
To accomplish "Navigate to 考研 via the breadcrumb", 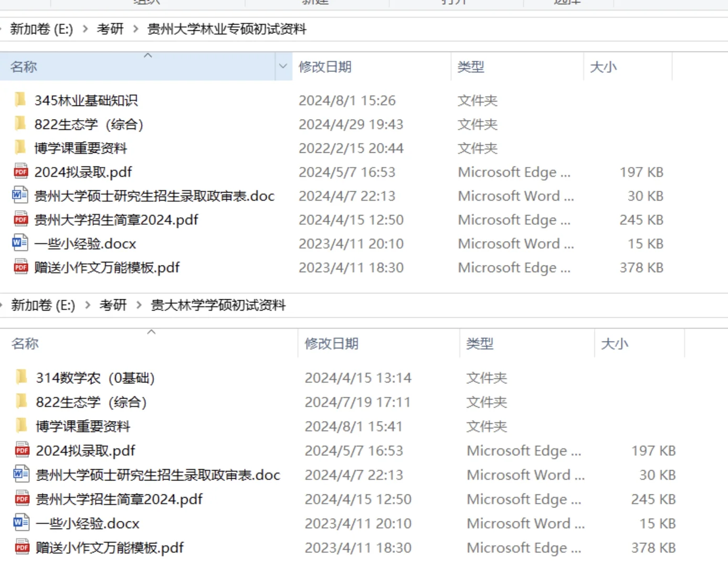I will tap(110, 29).
